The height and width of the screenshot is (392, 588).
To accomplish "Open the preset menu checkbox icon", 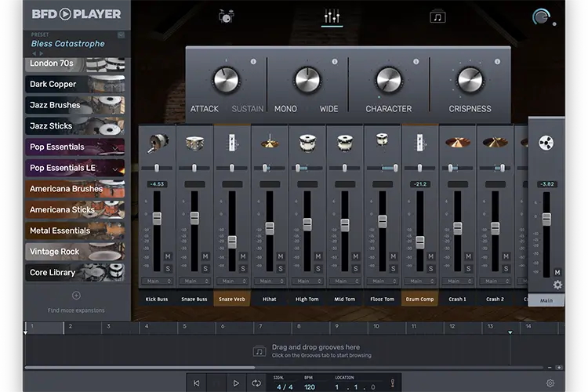I will point(121,34).
